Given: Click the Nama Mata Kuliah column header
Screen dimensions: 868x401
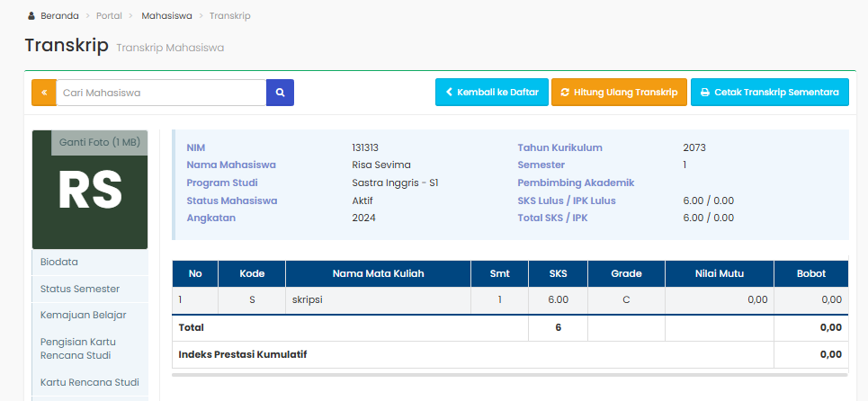Looking at the screenshot, I should pyautogui.click(x=378, y=274).
